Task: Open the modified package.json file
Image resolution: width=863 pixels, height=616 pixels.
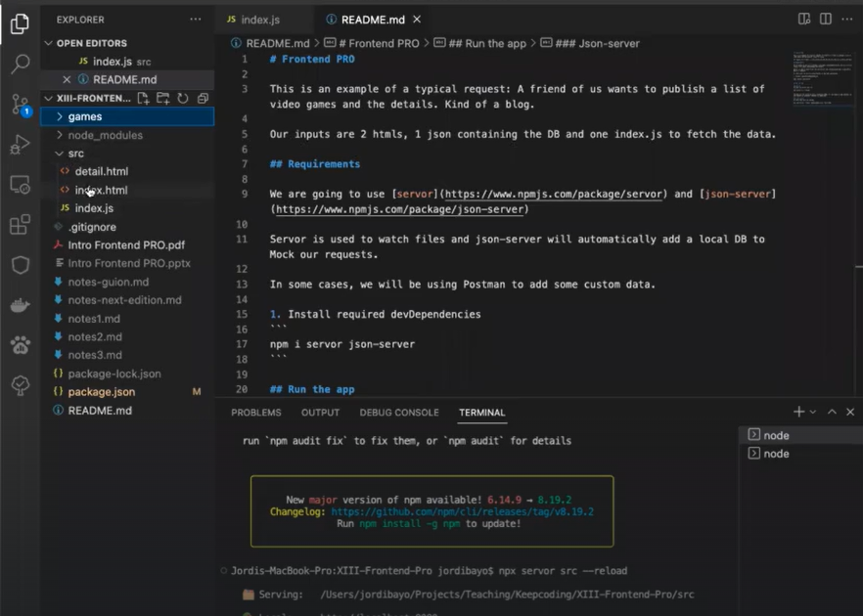Action: click(127, 392)
